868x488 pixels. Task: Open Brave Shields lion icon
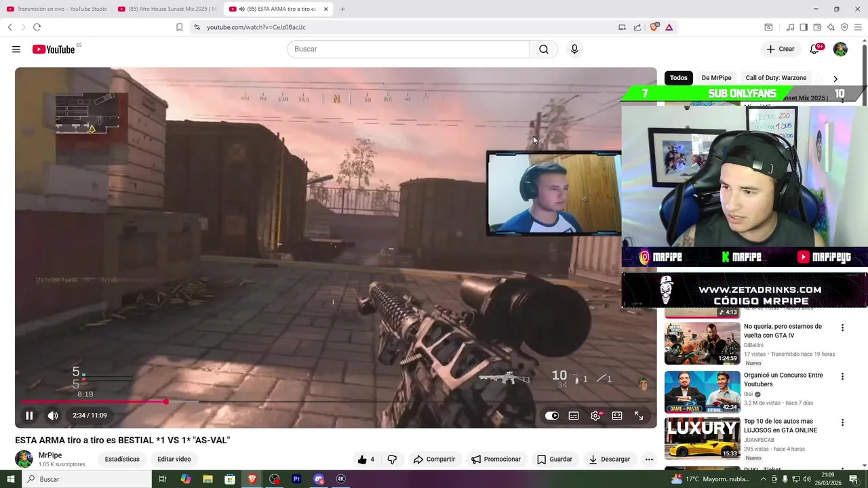click(x=654, y=27)
